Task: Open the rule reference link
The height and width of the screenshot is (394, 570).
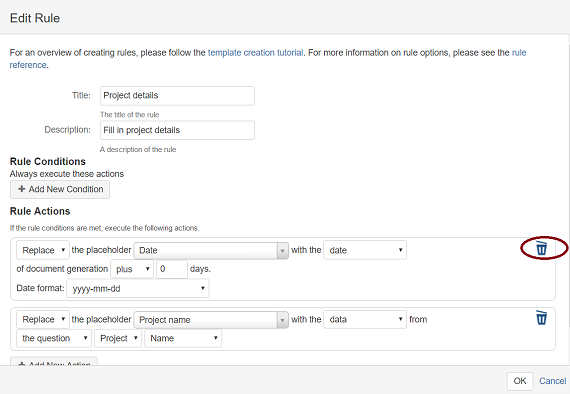Action: 268,59
